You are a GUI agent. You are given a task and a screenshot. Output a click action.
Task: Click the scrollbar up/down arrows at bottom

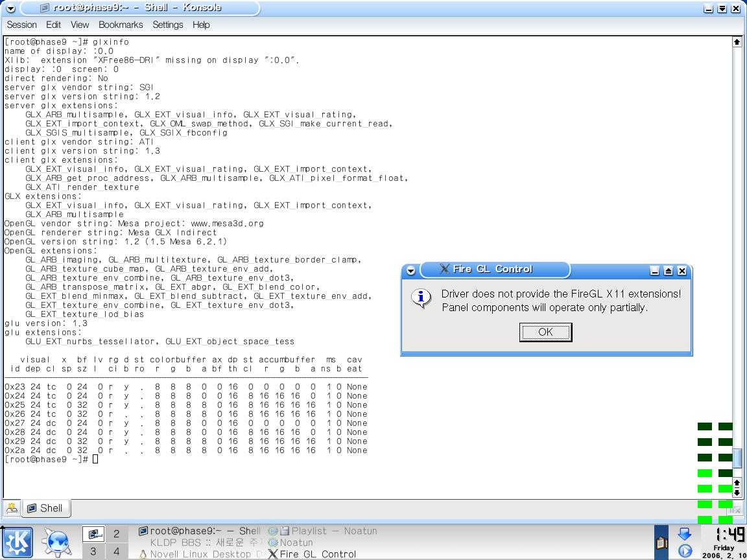[737, 487]
